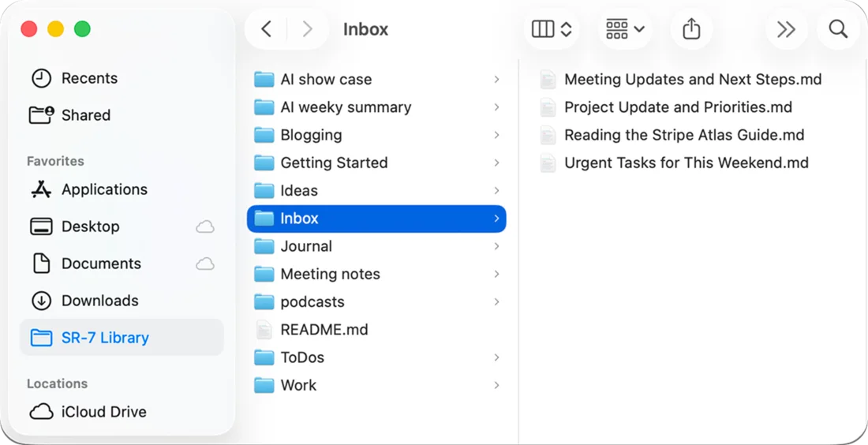The height and width of the screenshot is (445, 868).
Task: Open iCloud Drive under Locations
Action: [x=122, y=412]
